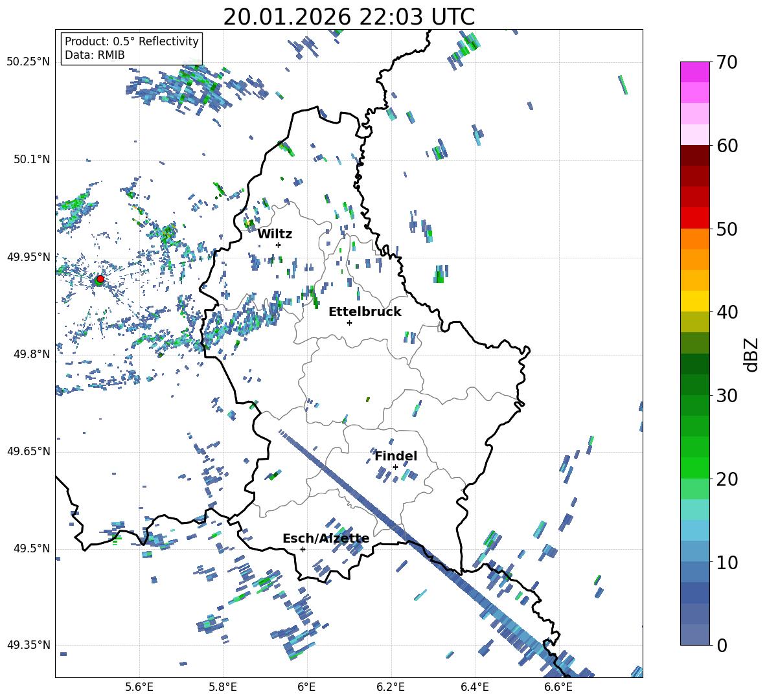The image size is (767, 700).
Task: Click the Findel city label
Action: point(396,456)
